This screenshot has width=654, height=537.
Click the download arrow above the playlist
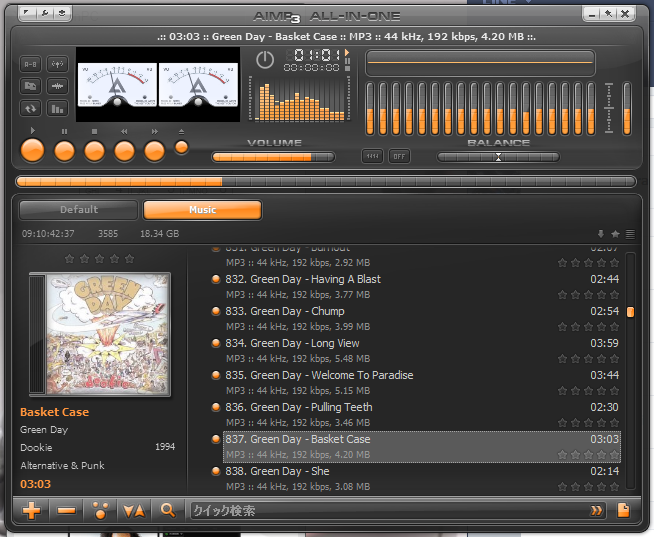pyautogui.click(x=601, y=234)
